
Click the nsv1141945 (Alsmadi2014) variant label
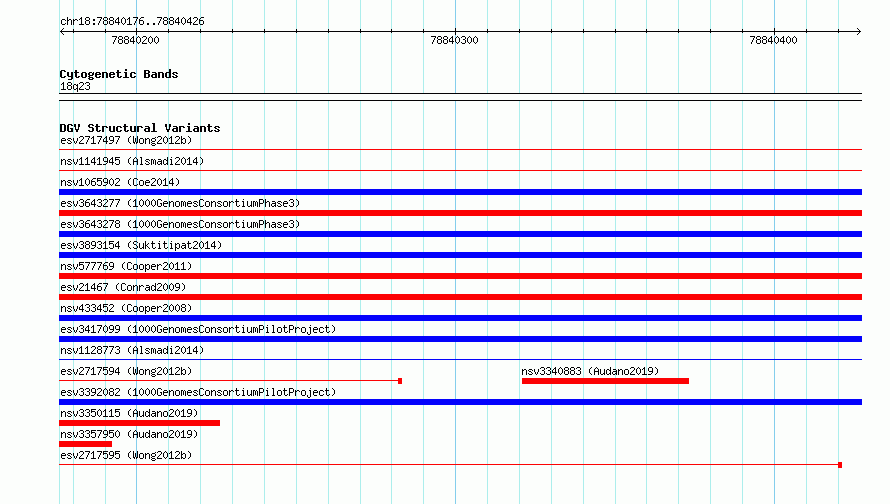coord(132,161)
